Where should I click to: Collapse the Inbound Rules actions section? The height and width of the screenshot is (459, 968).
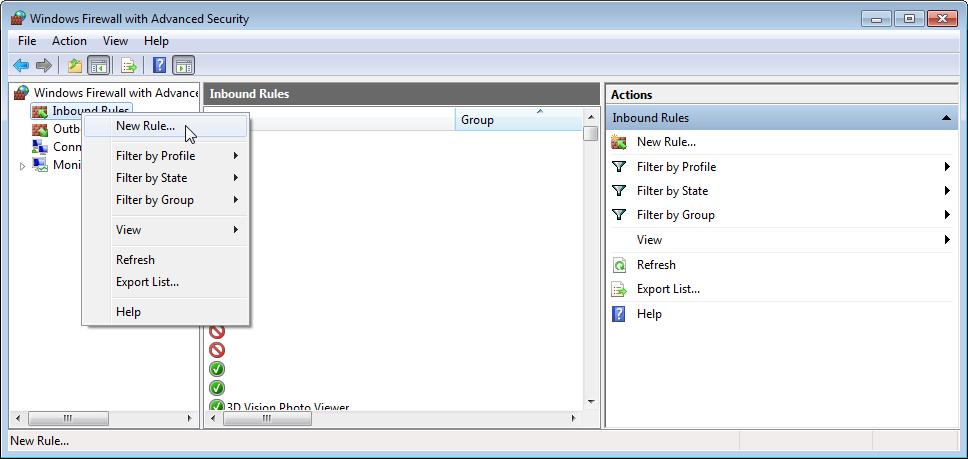point(946,118)
